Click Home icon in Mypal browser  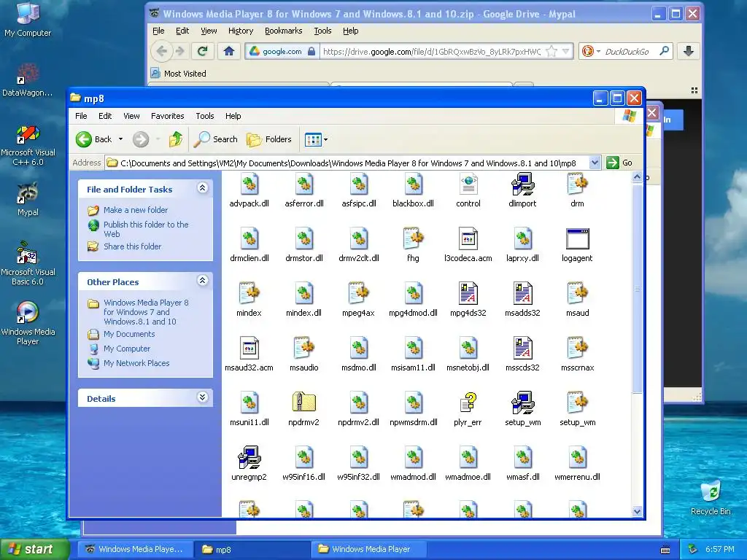coord(228,51)
